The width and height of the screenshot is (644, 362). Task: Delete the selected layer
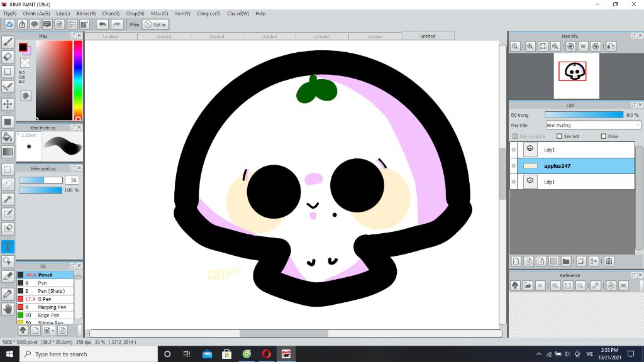click(x=609, y=261)
